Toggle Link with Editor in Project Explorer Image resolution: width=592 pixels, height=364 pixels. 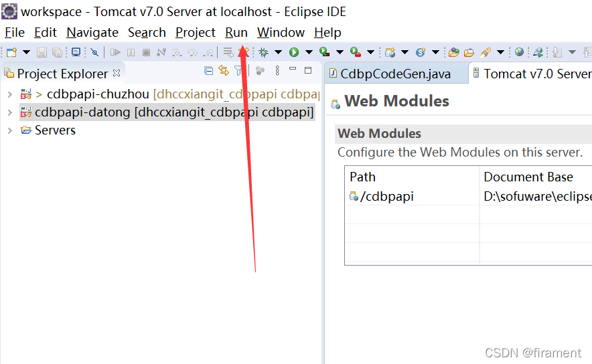click(x=224, y=70)
